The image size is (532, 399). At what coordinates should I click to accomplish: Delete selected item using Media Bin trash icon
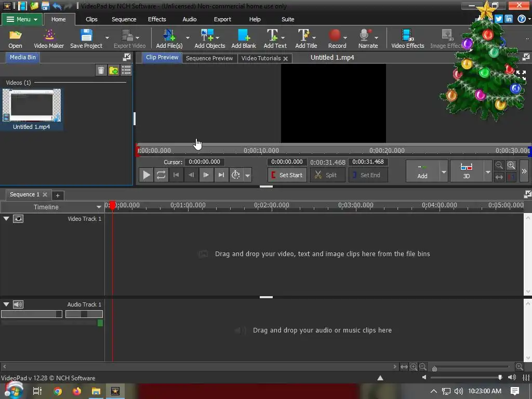point(101,70)
